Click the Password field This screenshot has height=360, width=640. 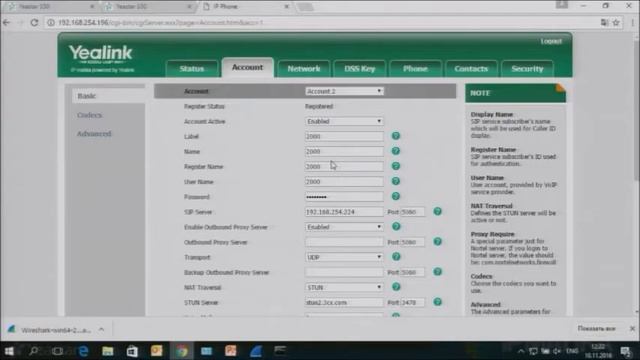344,197
